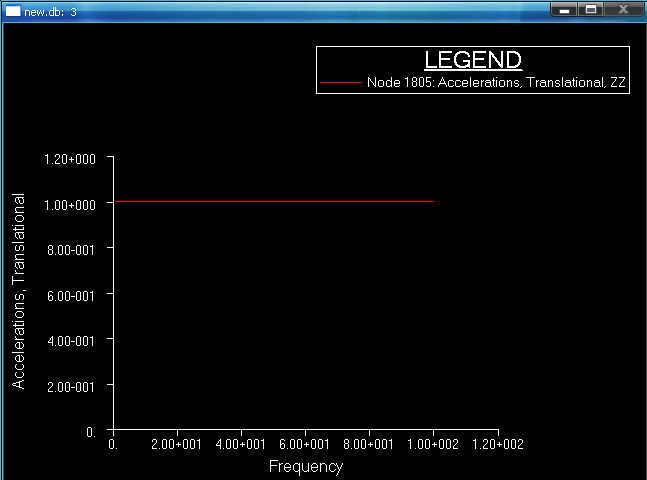Image resolution: width=647 pixels, height=480 pixels.
Task: Click the 2.00-001 Y-axis label
Action: pyautogui.click(x=71, y=387)
